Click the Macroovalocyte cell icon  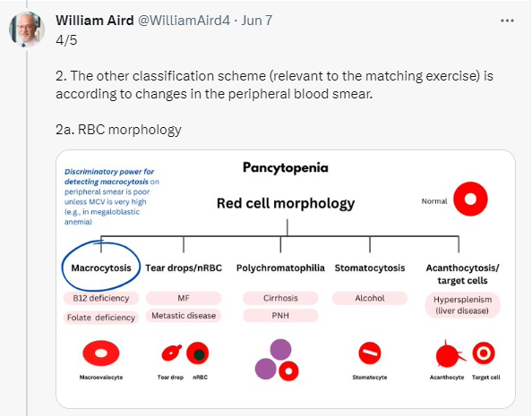(101, 353)
